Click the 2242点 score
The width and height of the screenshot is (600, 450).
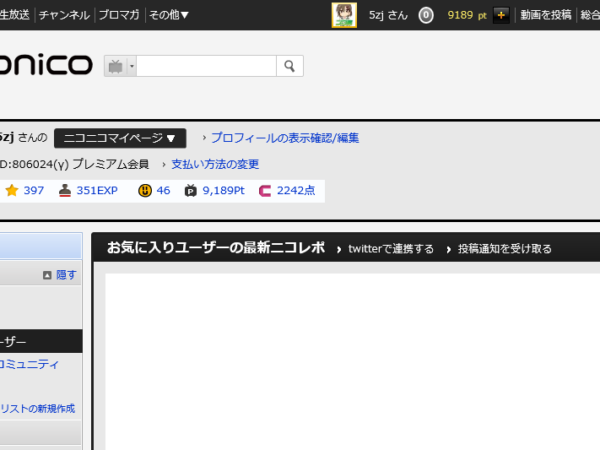point(296,190)
